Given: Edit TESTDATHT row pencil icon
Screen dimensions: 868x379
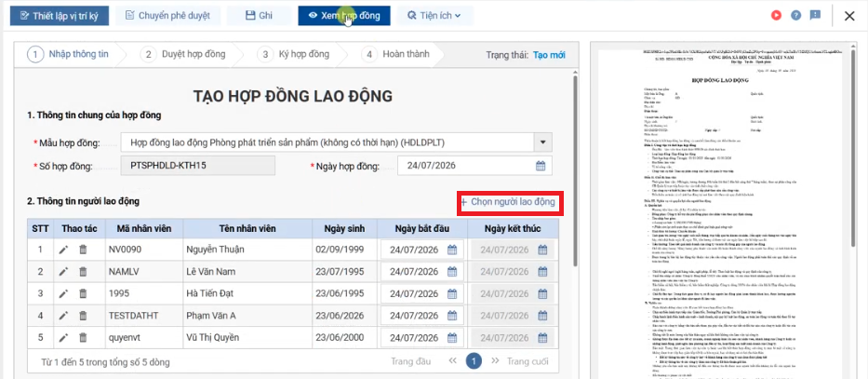Looking at the screenshot, I should 63,316.
